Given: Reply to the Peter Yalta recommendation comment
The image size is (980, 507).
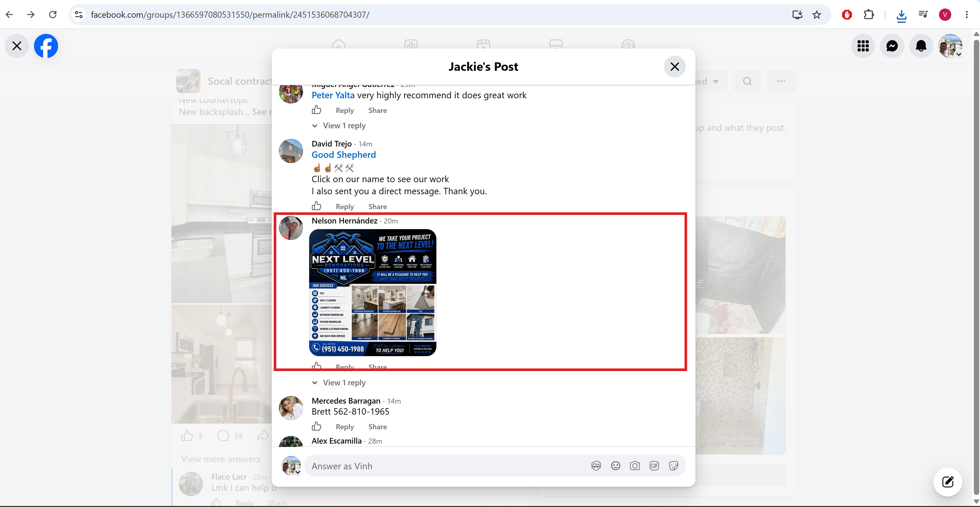Looking at the screenshot, I should [x=345, y=110].
